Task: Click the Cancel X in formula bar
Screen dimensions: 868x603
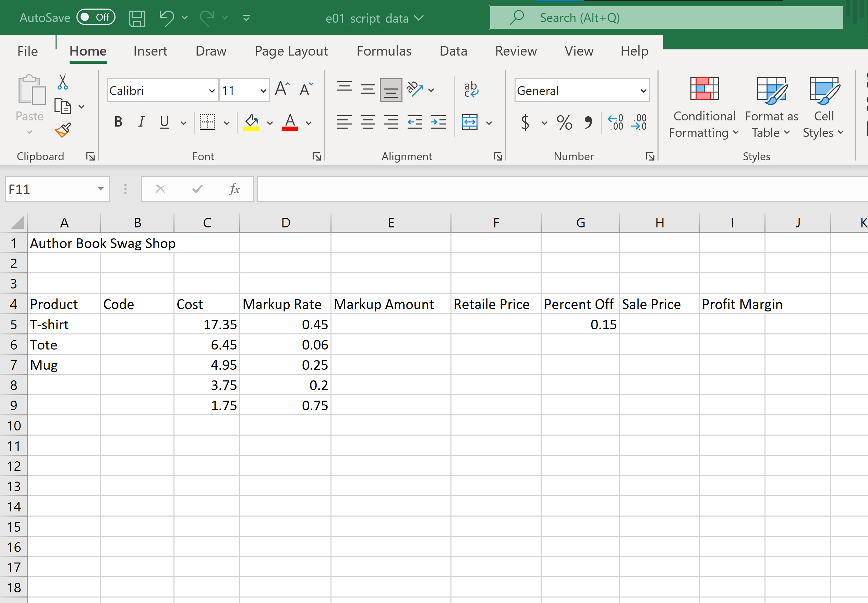Action: (x=160, y=189)
